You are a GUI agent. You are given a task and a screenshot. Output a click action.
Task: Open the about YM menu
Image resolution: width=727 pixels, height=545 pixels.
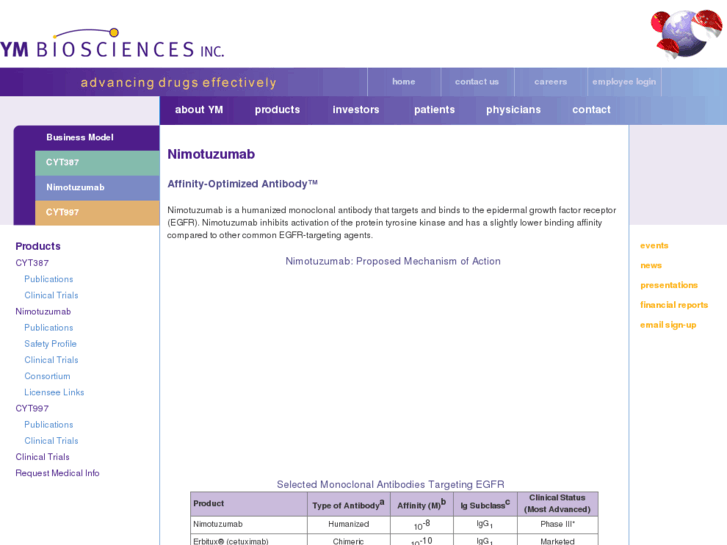(x=199, y=110)
